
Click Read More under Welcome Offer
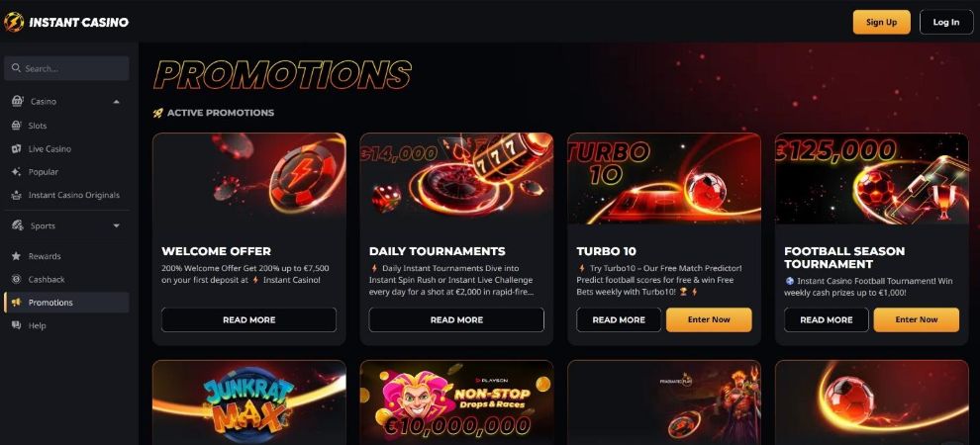click(x=248, y=319)
